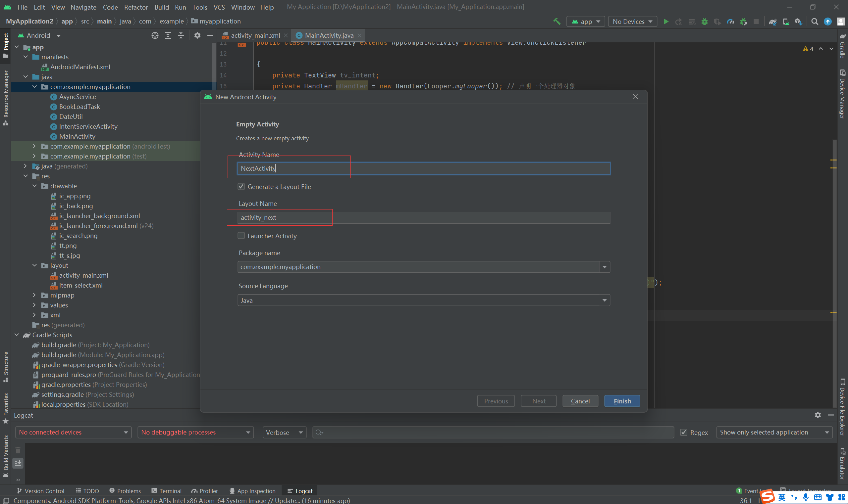Enable the Launcher Activity checkbox
This screenshot has width=848, height=504.
pyautogui.click(x=241, y=236)
